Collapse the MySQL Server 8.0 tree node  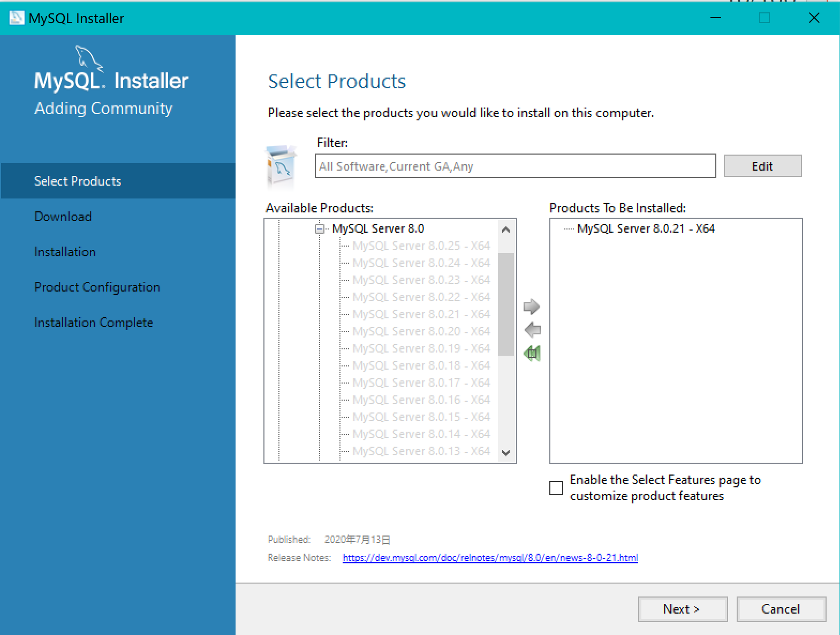tap(320, 229)
